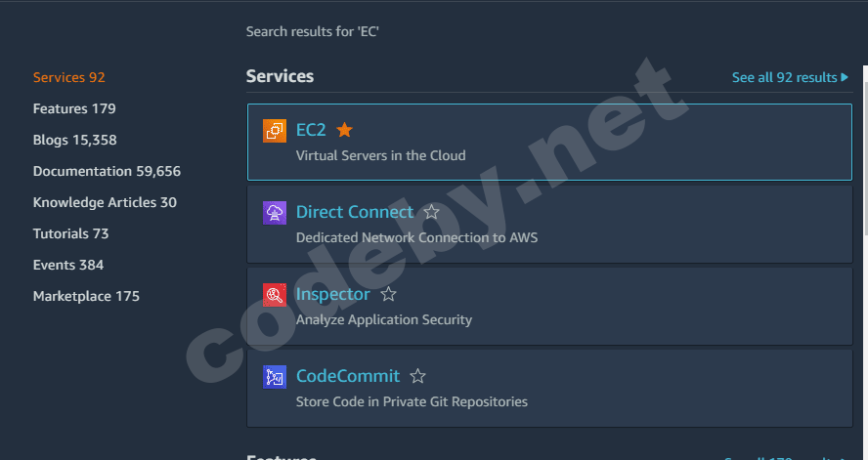Unfavorite EC2 using the orange star
This screenshot has height=460, width=868.
[x=344, y=130]
